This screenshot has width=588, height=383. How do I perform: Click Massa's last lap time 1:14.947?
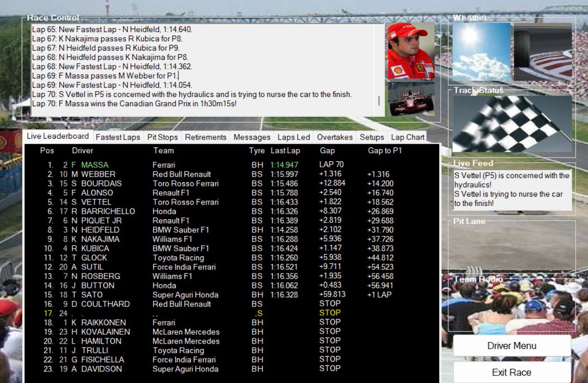tap(284, 165)
